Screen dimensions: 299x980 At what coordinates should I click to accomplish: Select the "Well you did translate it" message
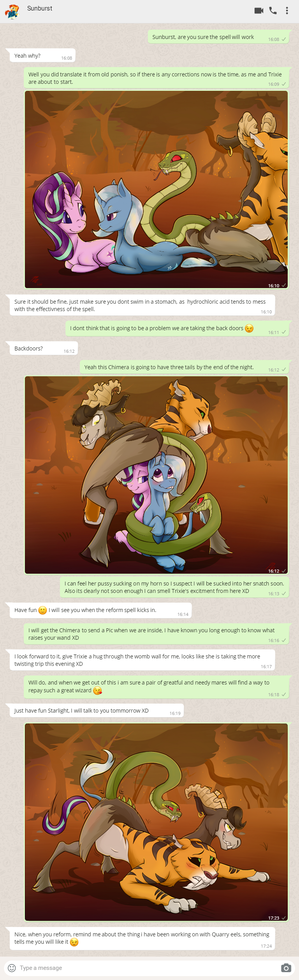[157, 78]
